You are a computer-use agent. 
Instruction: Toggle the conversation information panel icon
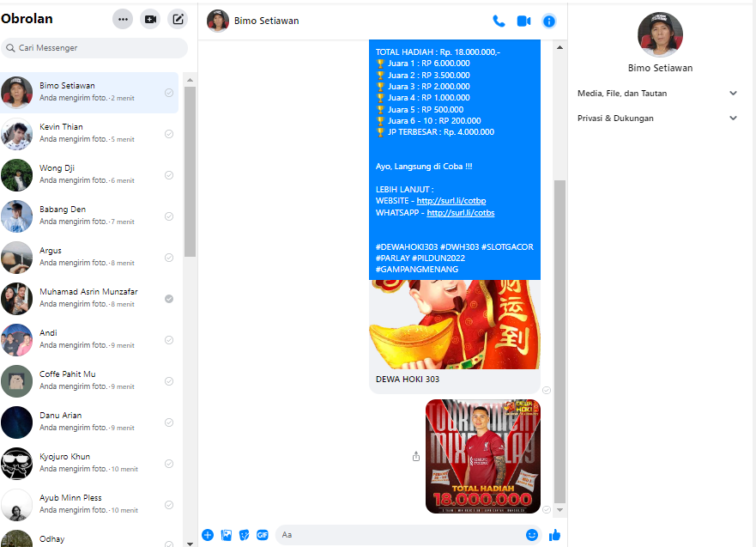point(549,21)
